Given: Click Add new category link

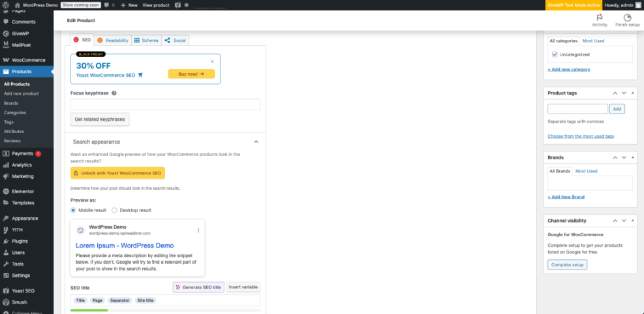Looking at the screenshot, I should 569,69.
